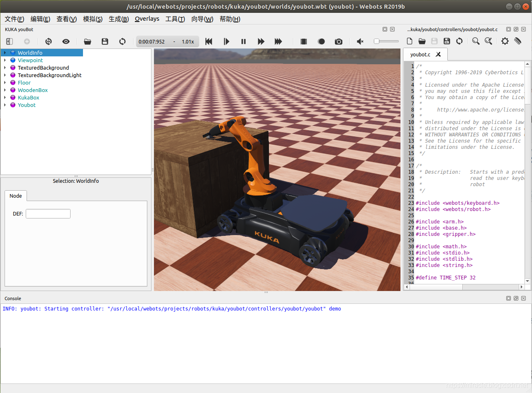Select WoodenBox in scene tree
This screenshot has width=532, height=393.
tap(33, 90)
